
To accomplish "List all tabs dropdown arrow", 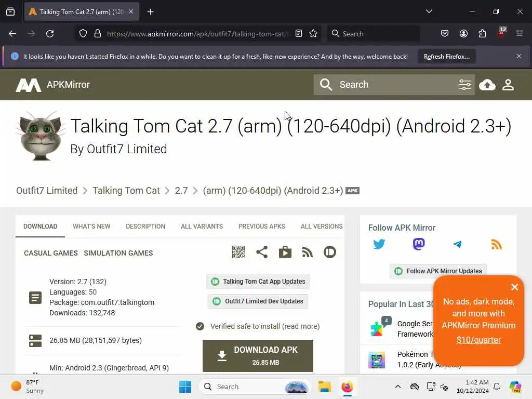I will pos(429,11).
